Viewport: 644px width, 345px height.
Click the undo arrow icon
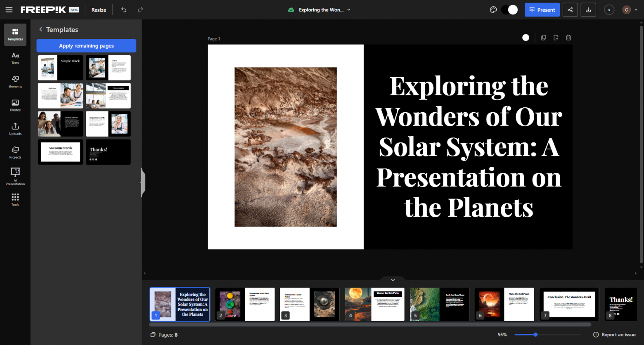124,10
